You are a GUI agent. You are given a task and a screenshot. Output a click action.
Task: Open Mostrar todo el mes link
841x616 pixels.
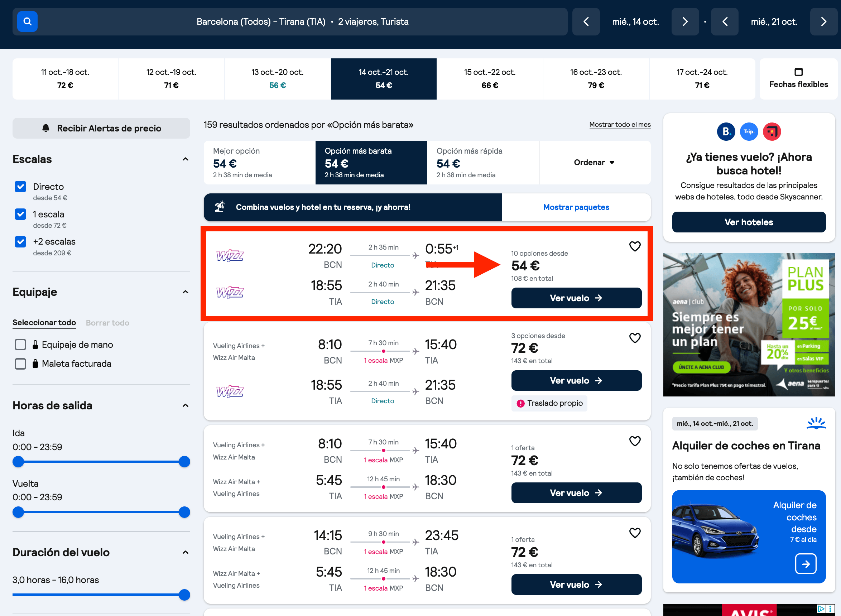620,125
